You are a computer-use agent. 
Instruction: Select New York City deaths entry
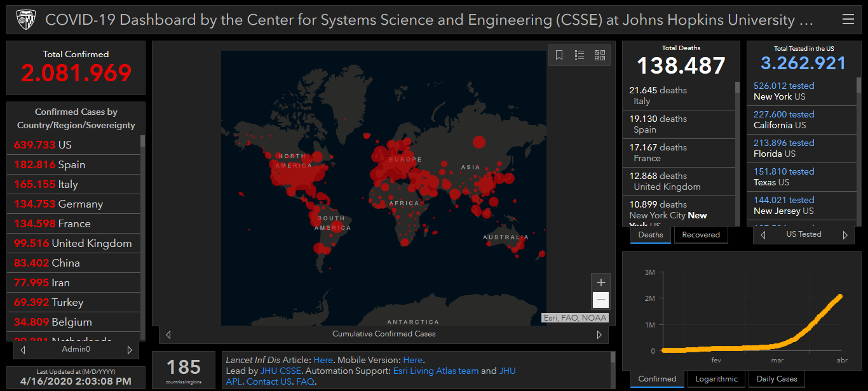[x=679, y=211]
